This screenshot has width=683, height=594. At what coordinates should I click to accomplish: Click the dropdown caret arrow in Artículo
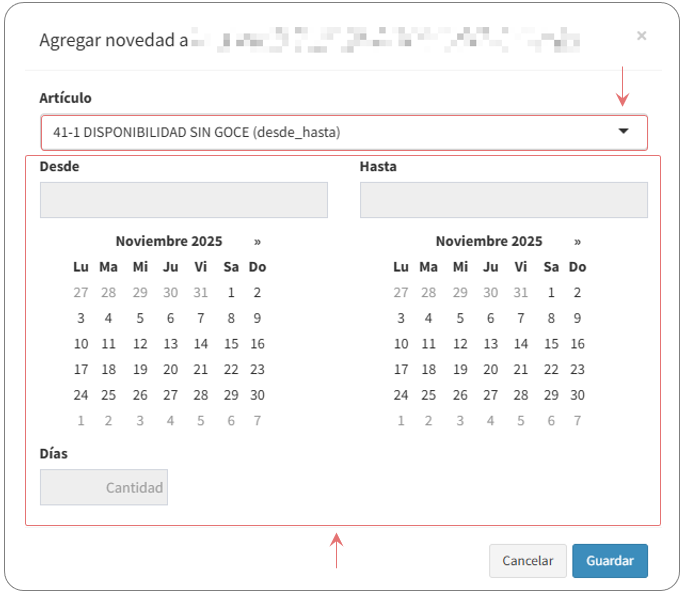click(x=623, y=131)
